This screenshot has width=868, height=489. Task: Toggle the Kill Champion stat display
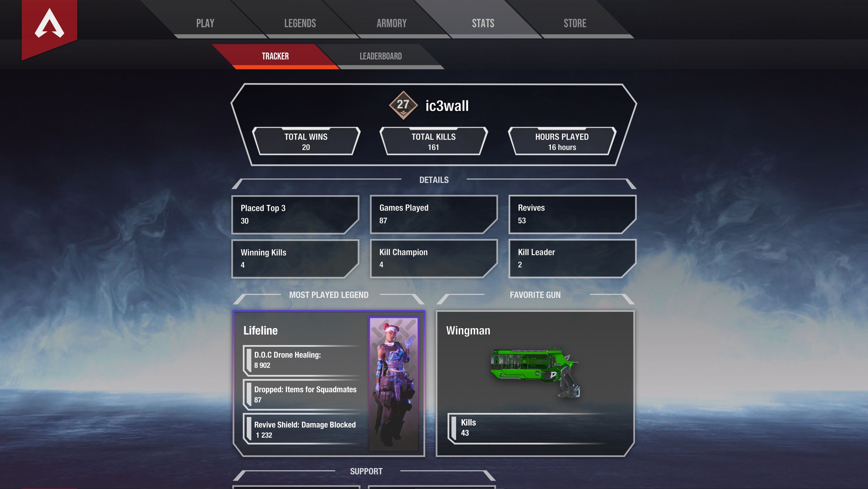(433, 258)
